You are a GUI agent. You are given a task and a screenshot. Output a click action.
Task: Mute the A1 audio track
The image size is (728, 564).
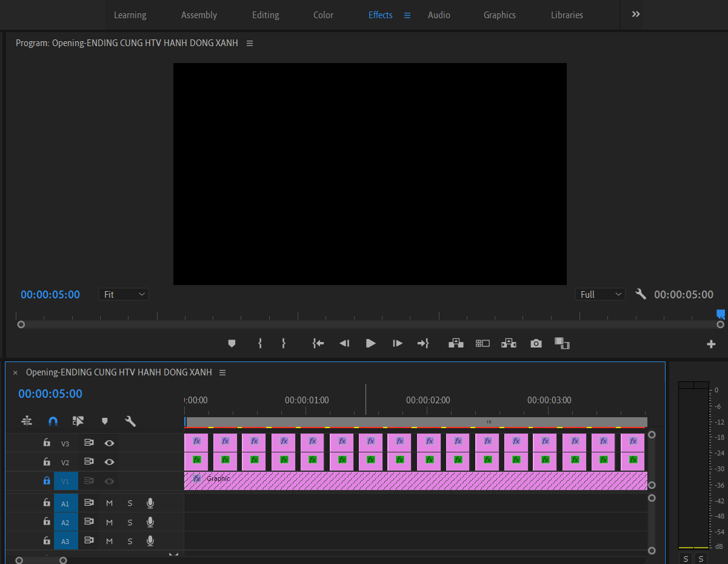[110, 503]
